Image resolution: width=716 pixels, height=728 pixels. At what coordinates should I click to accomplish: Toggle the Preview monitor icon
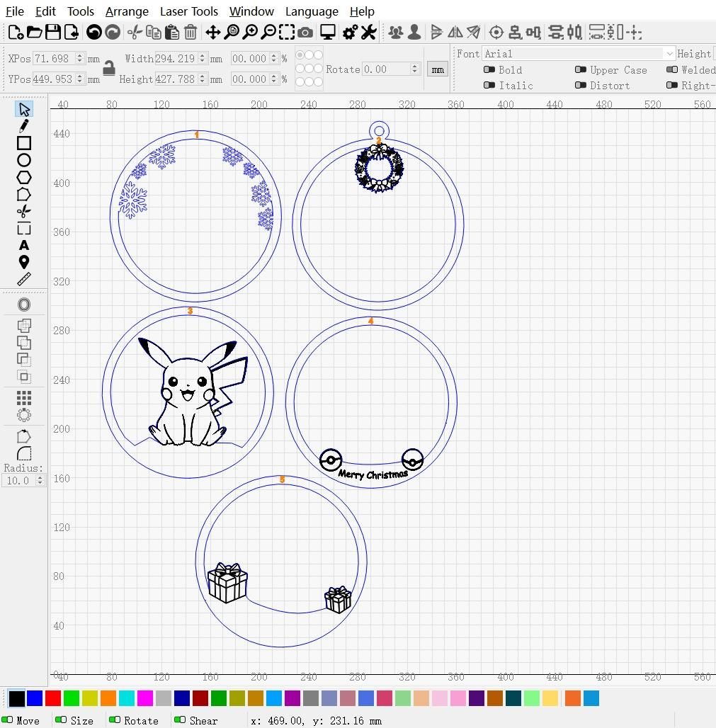point(328,32)
